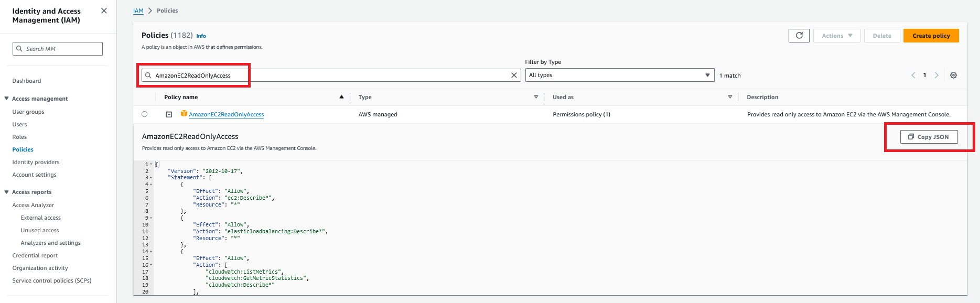Collapse the Access reports section
The width and height of the screenshot is (980, 303).
tap(6, 192)
